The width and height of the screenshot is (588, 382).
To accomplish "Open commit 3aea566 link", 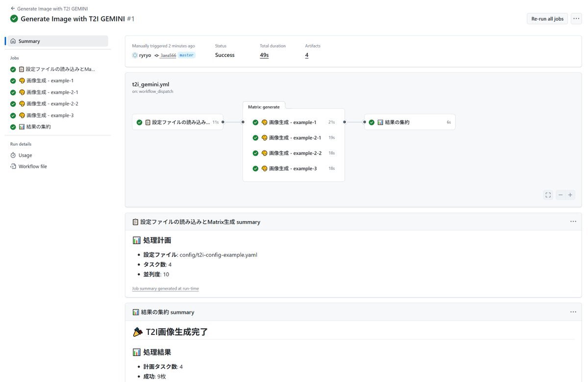I will click(168, 55).
